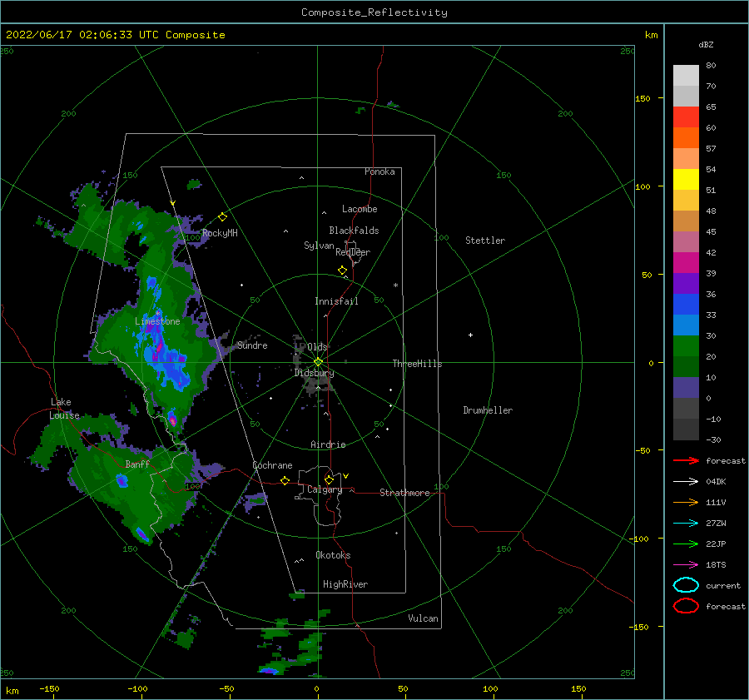
Task: Click the green 22JP arrow icon
Action: (686, 544)
